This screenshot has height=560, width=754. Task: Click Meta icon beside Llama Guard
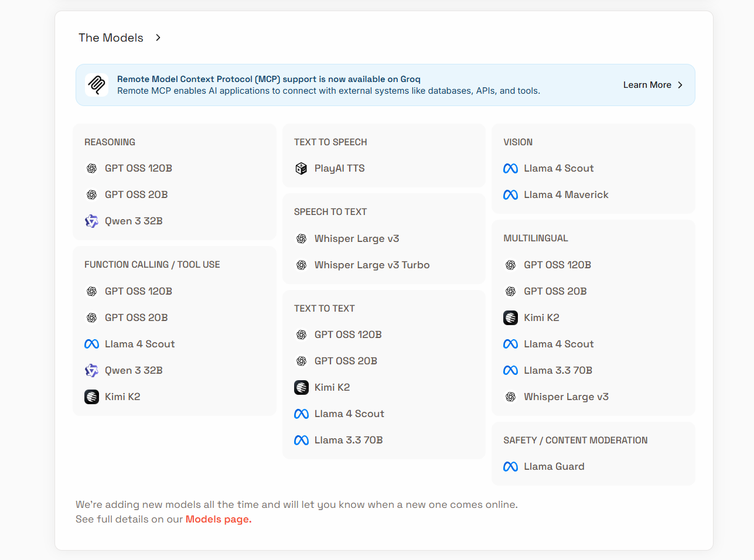point(510,467)
